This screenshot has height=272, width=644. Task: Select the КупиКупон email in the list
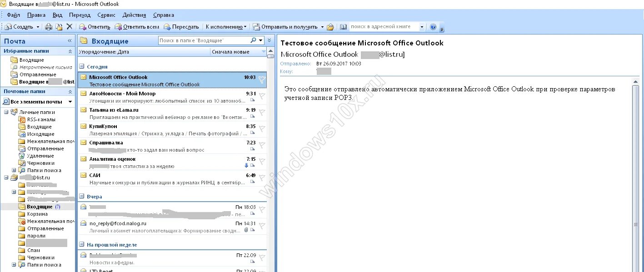172,129
